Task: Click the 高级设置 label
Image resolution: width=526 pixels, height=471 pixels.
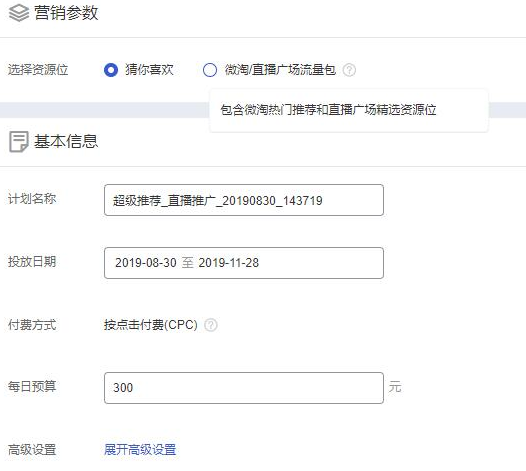Action: click(32, 450)
